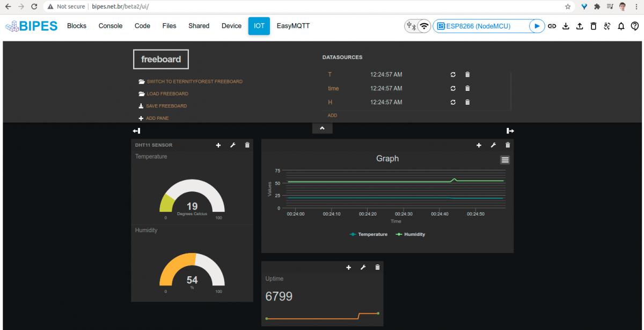Switch to the EasyMQTT tab
The width and height of the screenshot is (644, 330).
pyautogui.click(x=293, y=25)
